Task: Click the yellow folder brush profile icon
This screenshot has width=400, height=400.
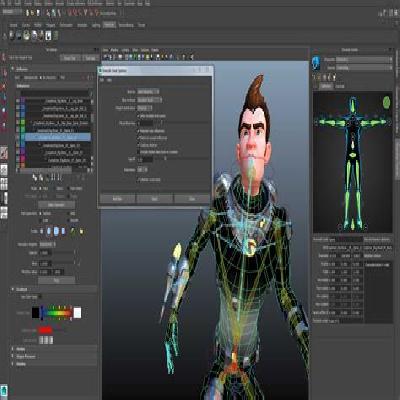Action: tap(81, 231)
